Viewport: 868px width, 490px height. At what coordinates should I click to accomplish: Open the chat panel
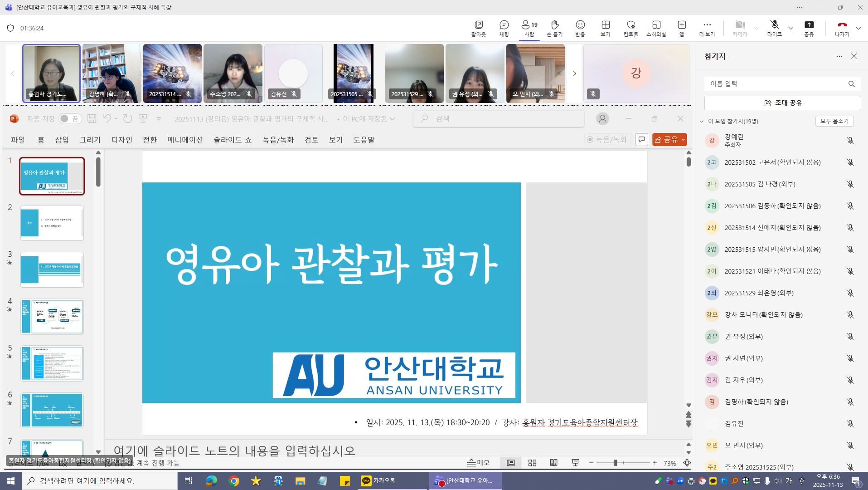(x=503, y=28)
